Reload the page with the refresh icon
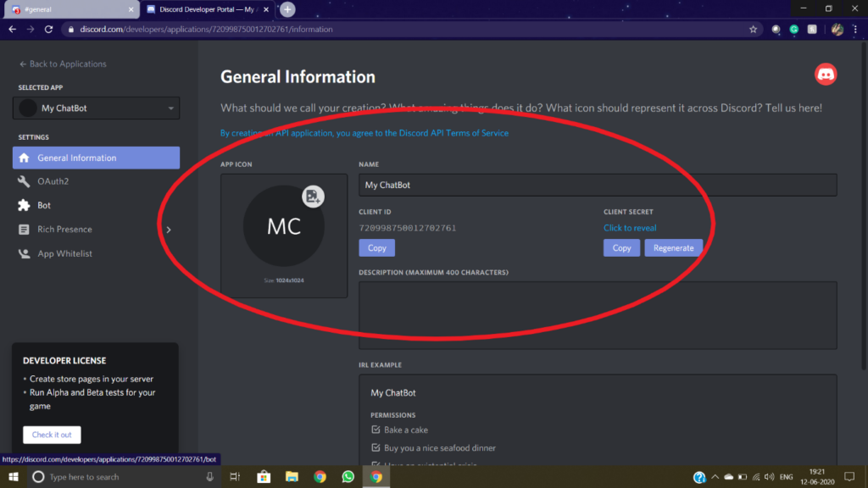868x488 pixels. coord(48,30)
